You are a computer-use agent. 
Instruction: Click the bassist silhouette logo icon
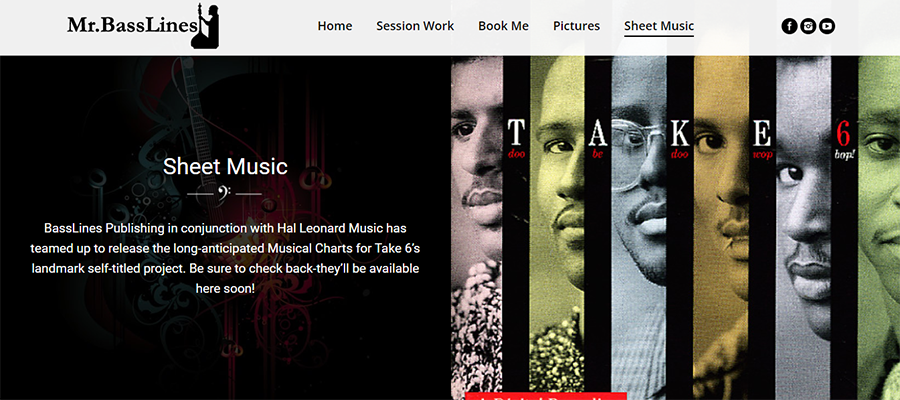207,26
